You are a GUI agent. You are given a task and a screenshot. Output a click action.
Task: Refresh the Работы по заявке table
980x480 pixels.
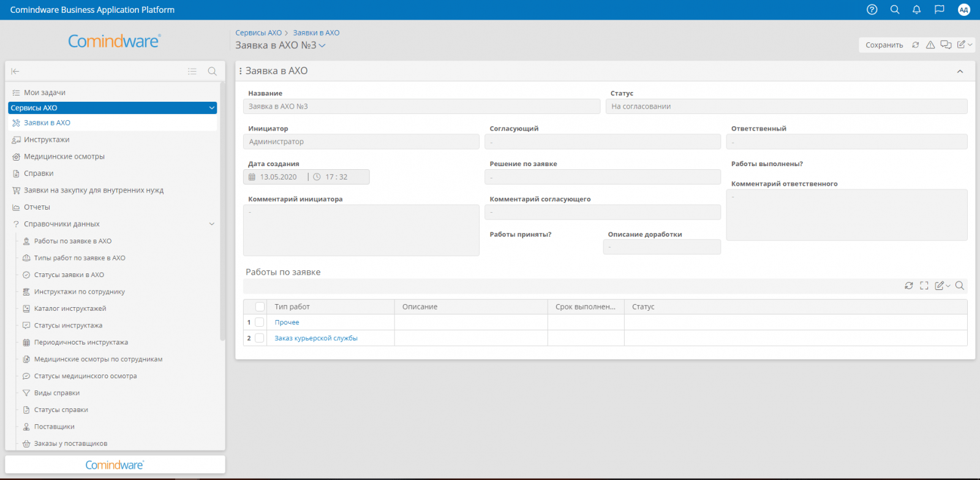pos(909,286)
